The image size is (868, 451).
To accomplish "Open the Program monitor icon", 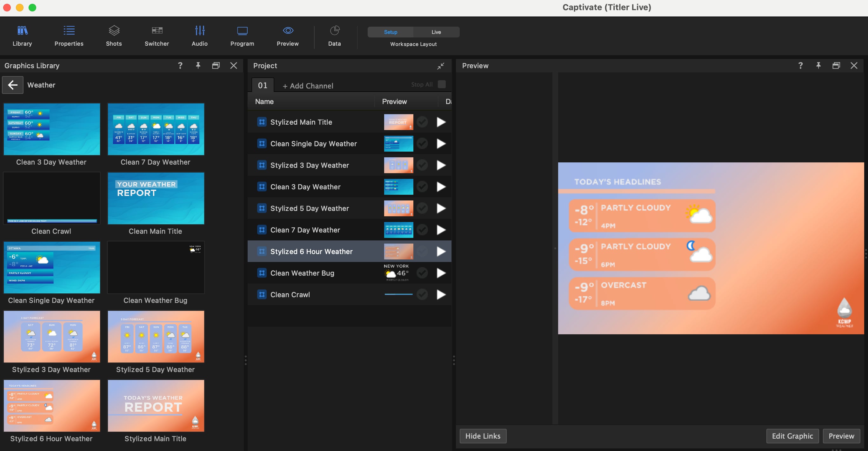I will pyautogui.click(x=242, y=36).
